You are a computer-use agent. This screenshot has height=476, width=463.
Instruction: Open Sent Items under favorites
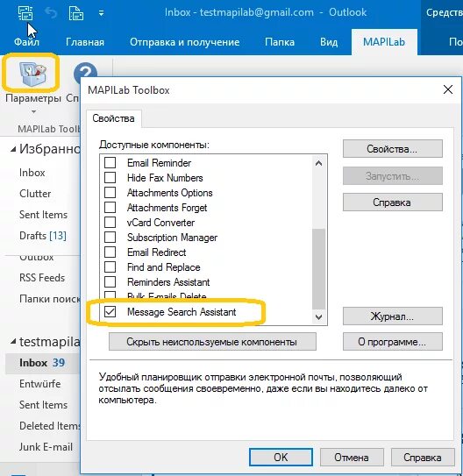click(x=44, y=214)
